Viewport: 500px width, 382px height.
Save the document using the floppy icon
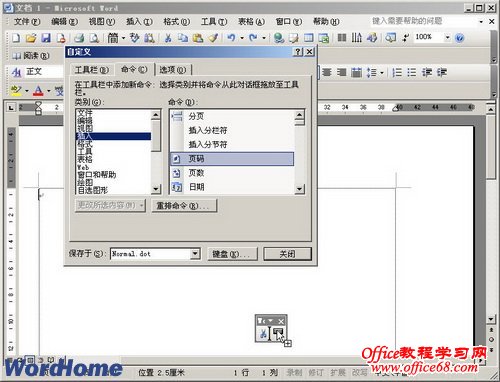click(46, 38)
